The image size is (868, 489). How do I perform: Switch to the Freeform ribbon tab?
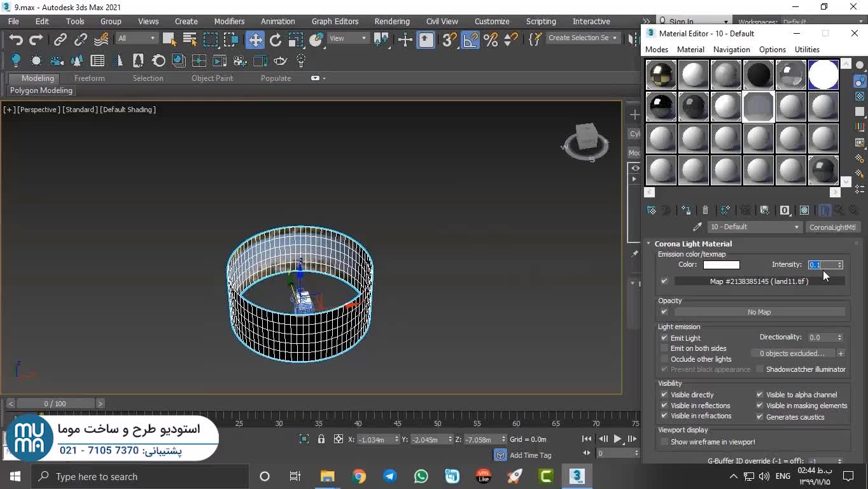[89, 78]
